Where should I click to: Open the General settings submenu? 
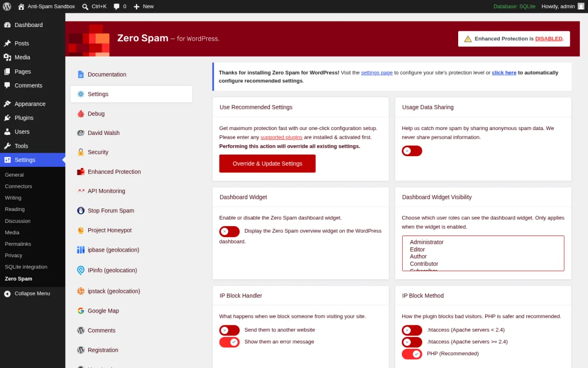[x=14, y=175]
